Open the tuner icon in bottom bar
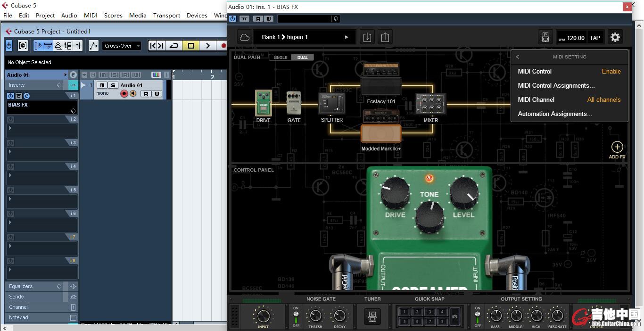644x331 pixels. (372, 316)
